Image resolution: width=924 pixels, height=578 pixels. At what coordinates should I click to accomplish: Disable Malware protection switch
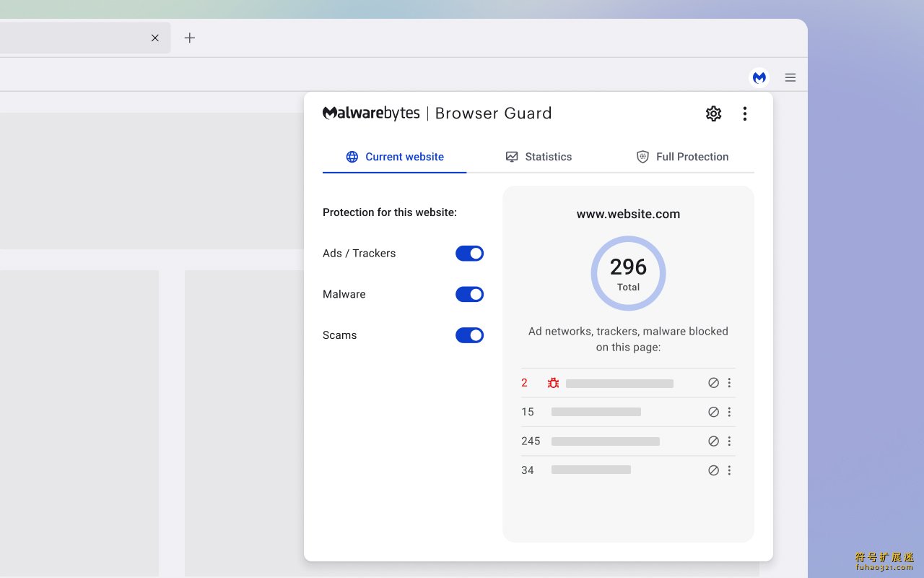(469, 294)
